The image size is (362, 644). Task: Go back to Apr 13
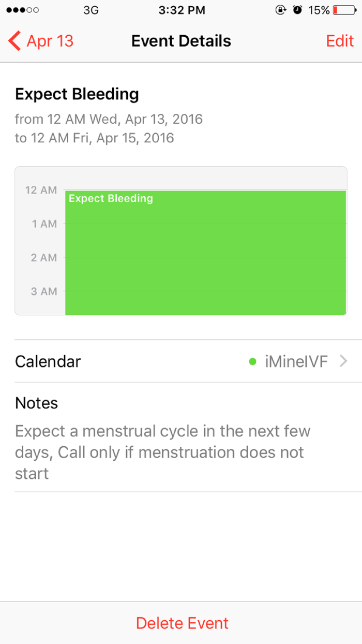point(40,41)
